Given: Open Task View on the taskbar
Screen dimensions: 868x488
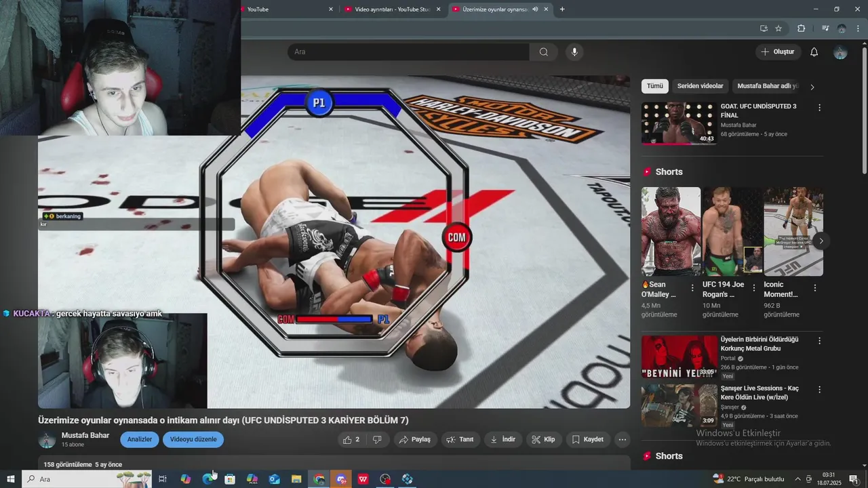Looking at the screenshot, I should (x=163, y=479).
